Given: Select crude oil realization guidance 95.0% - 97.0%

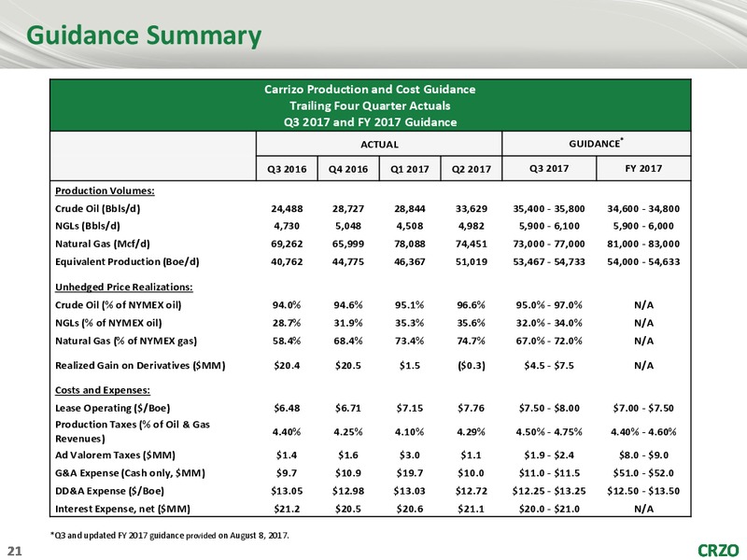Looking at the screenshot, I should [549, 305].
